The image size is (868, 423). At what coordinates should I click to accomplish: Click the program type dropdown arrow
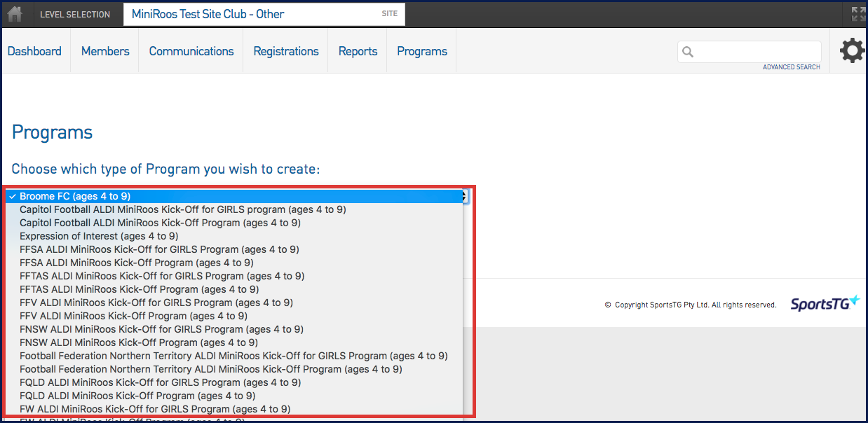pyautogui.click(x=463, y=197)
